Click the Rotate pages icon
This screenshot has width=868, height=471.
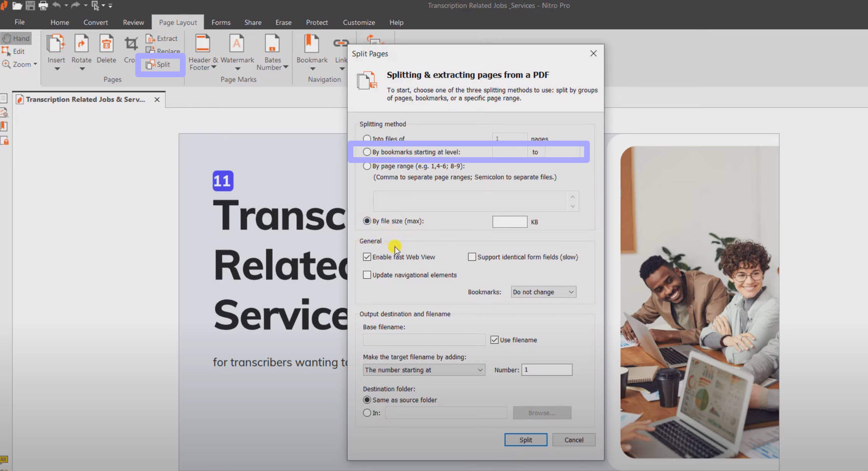click(81, 44)
